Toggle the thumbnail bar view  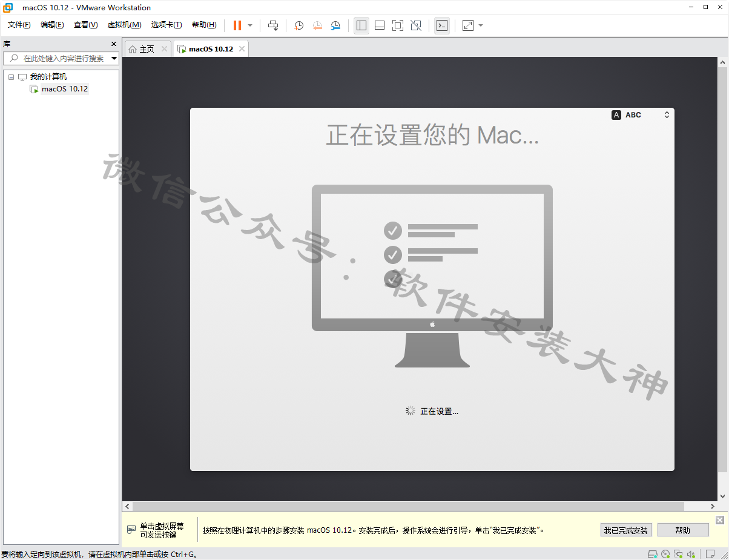(380, 25)
